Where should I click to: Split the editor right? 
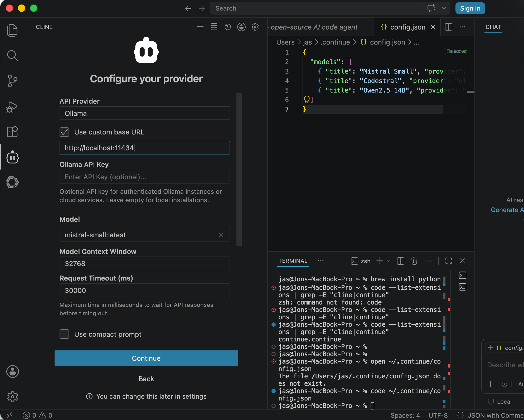pyautogui.click(x=449, y=27)
